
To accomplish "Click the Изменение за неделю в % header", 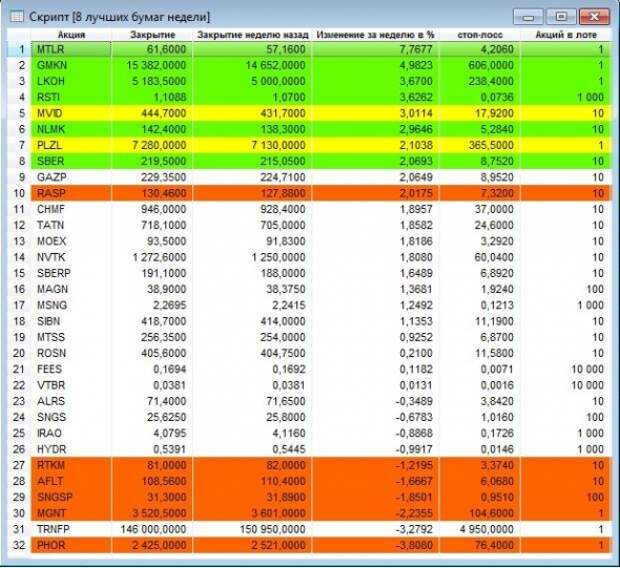I will (375, 35).
